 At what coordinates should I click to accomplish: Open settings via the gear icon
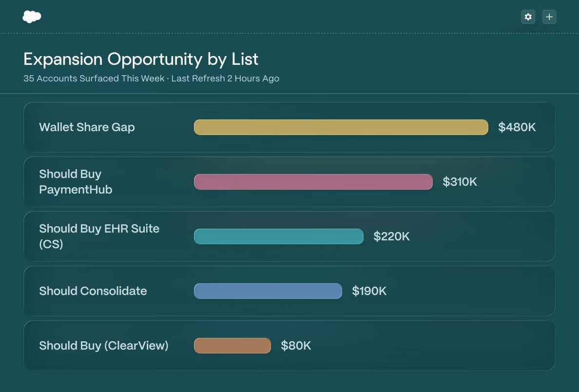[x=528, y=17]
